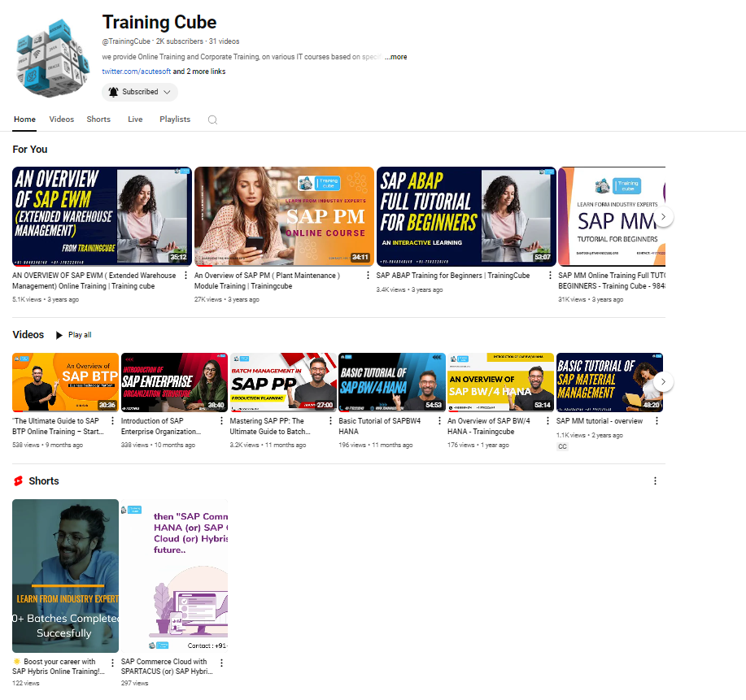Image resolution: width=746 pixels, height=700 pixels.
Task: Click Play all icon beside Videos
Action: click(x=59, y=335)
